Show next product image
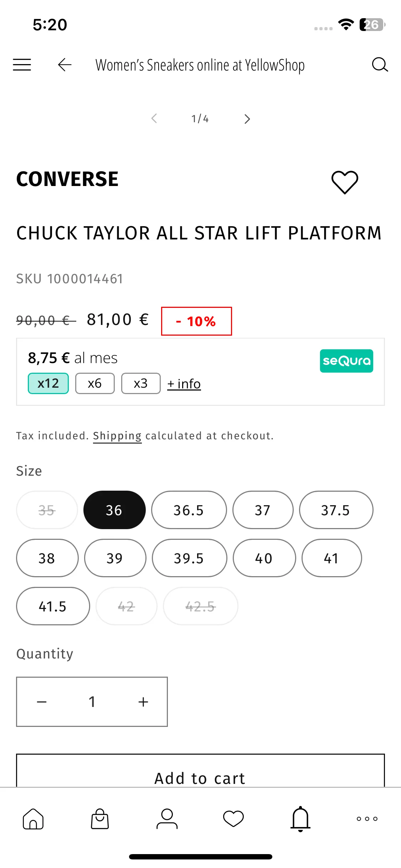Viewport: 401px width, 868px height. pos(247,119)
